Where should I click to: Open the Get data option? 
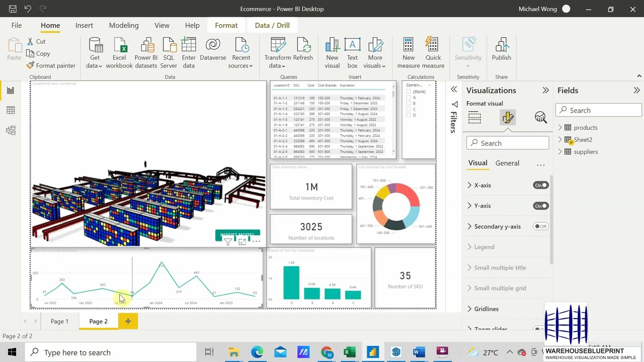(x=94, y=53)
